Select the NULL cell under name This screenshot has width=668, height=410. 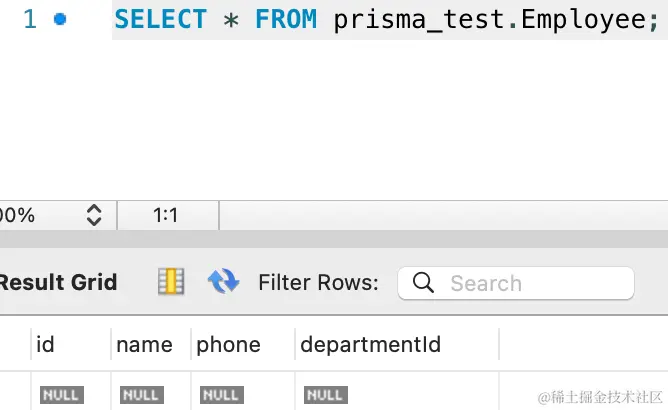coord(142,395)
